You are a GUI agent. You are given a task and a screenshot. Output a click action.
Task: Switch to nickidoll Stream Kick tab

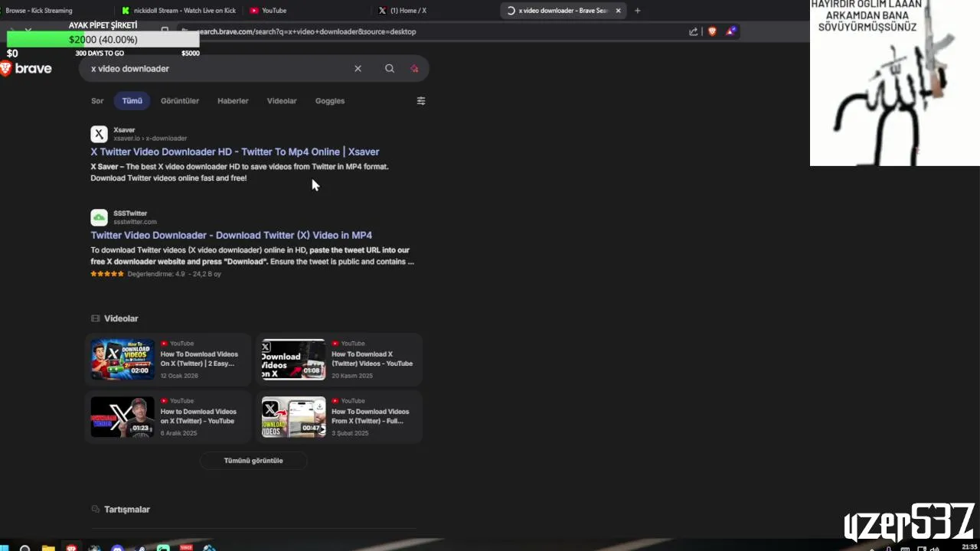click(180, 11)
